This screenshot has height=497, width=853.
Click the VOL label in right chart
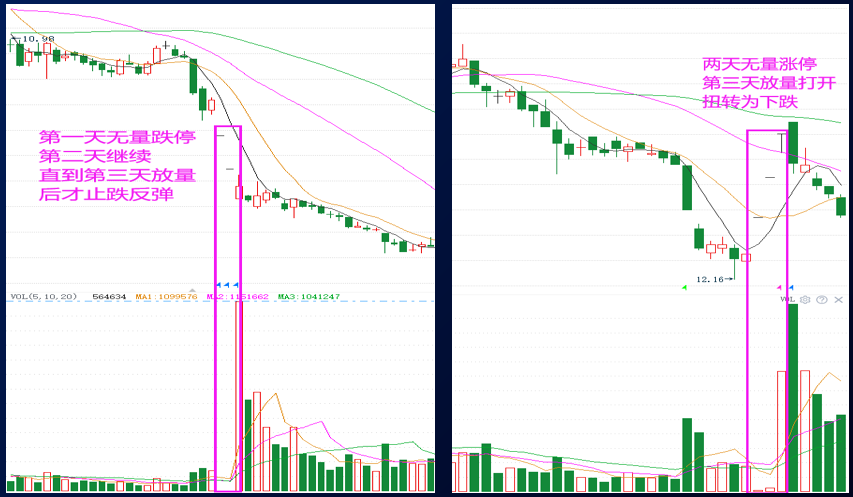click(788, 300)
